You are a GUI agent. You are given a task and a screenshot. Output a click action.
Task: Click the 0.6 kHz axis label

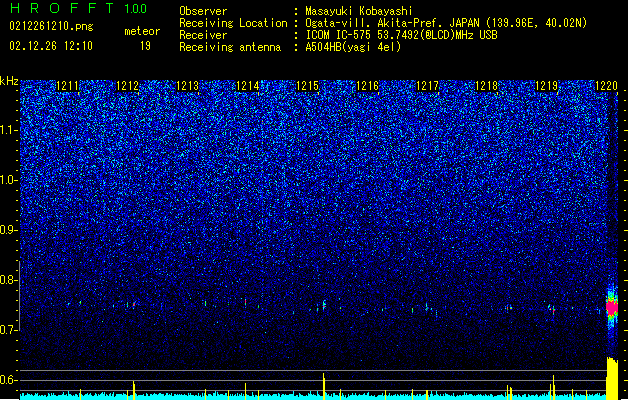[x=8, y=380]
